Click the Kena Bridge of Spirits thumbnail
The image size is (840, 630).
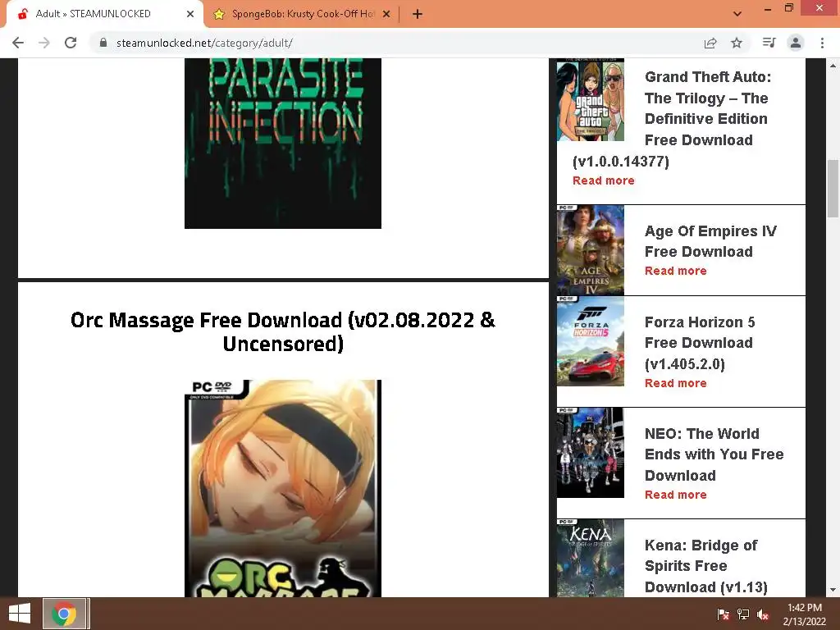591,558
